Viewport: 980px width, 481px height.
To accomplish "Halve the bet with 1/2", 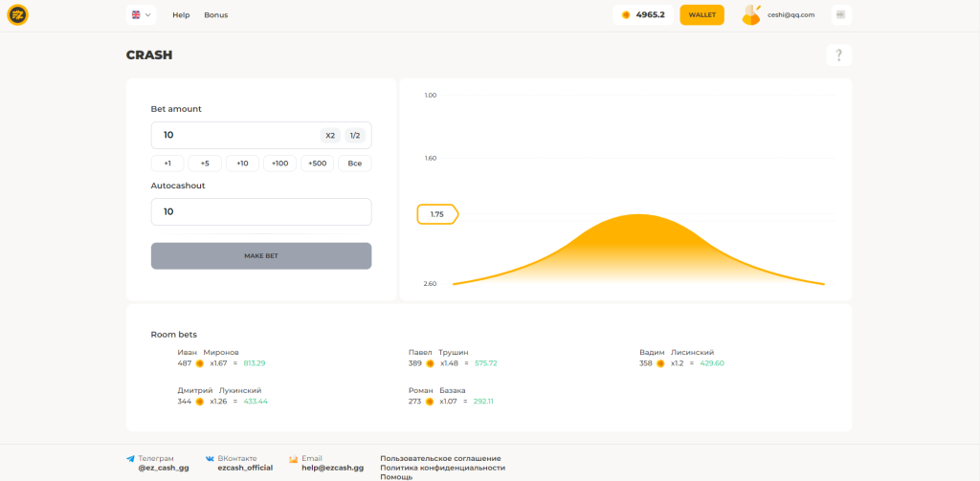I will click(x=355, y=136).
